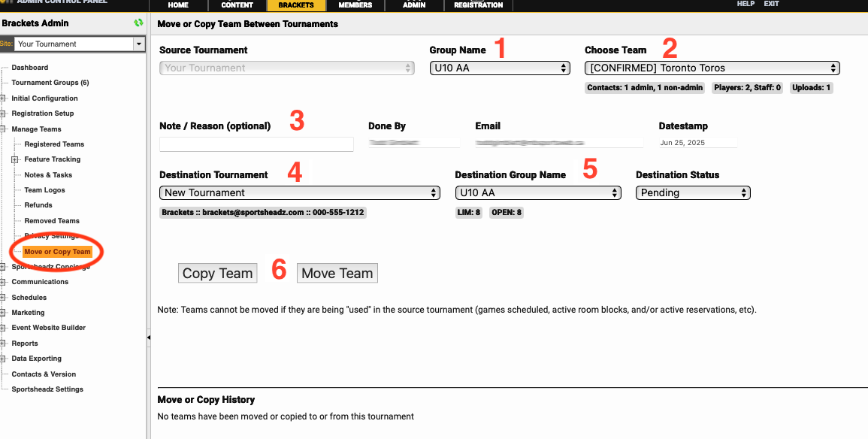Image resolution: width=868 pixels, height=439 pixels.
Task: Expand the Reports node
Action: coord(3,344)
